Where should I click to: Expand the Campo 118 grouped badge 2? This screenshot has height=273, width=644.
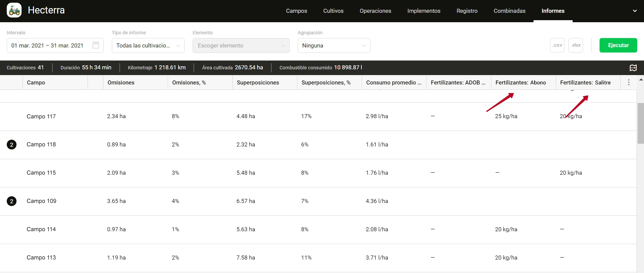(x=12, y=145)
